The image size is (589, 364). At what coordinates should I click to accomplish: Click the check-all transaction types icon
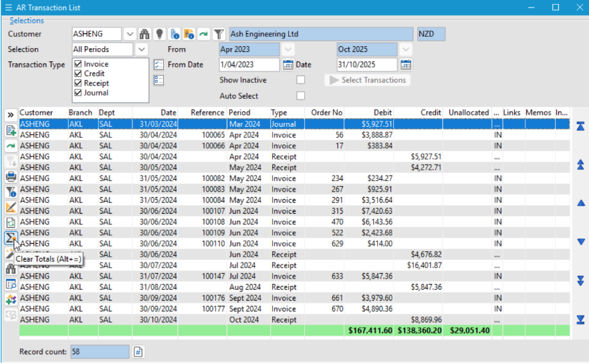tap(159, 65)
